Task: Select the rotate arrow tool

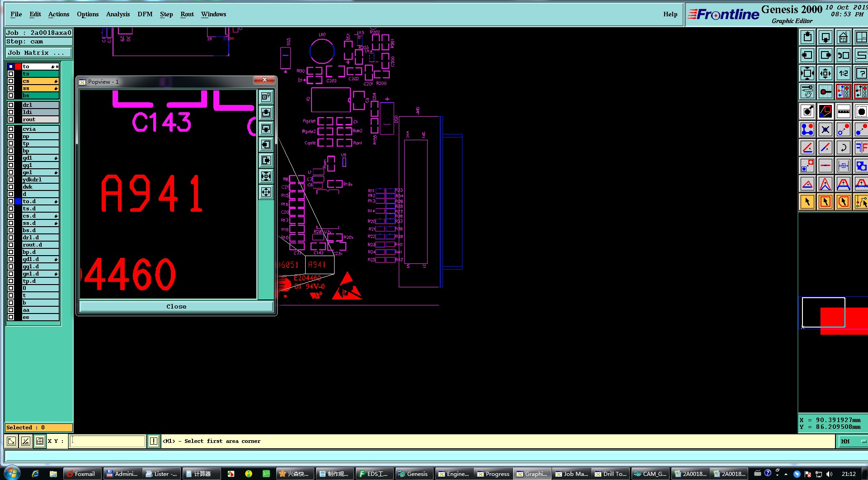Action: coord(844,148)
